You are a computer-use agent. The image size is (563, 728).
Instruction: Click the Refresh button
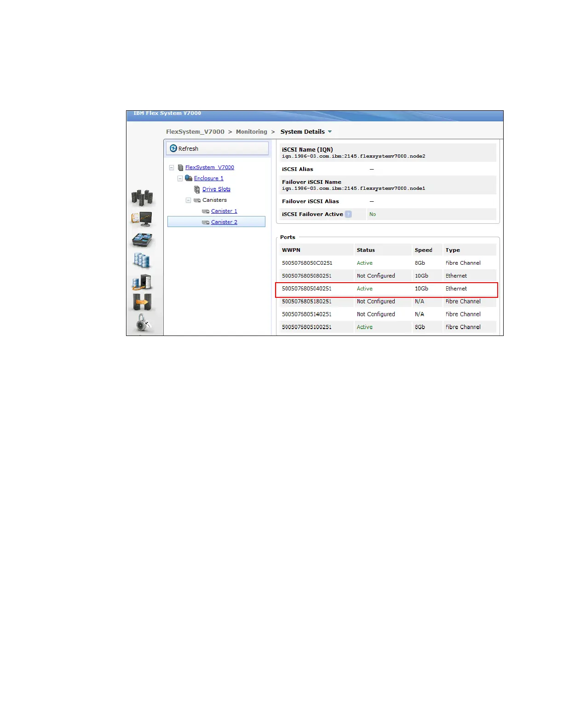217,148
